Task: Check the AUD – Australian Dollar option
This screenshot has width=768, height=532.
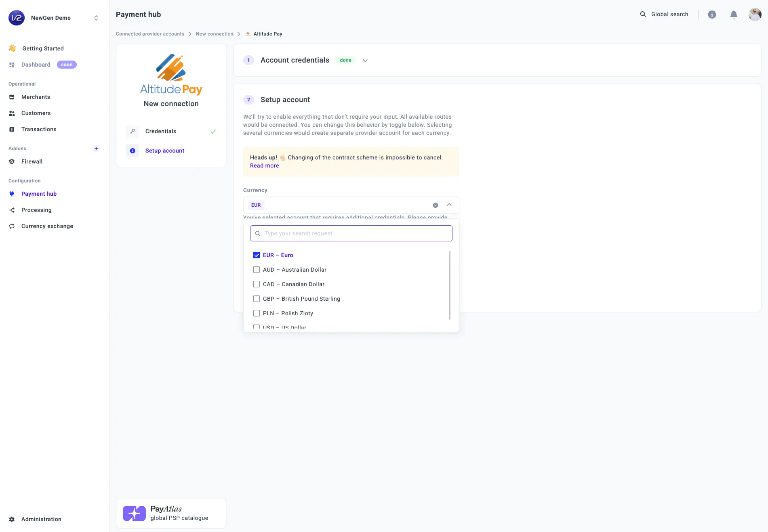Action: [256, 270]
